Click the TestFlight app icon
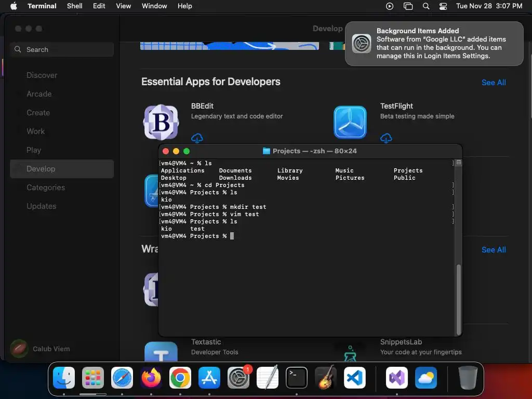532x399 pixels. 350,122
